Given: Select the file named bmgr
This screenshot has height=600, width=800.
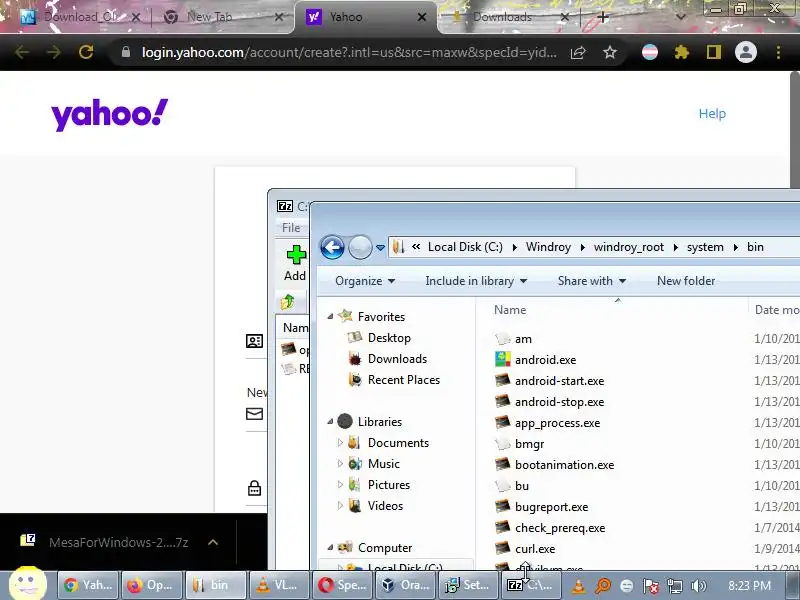Looking at the screenshot, I should (529, 444).
